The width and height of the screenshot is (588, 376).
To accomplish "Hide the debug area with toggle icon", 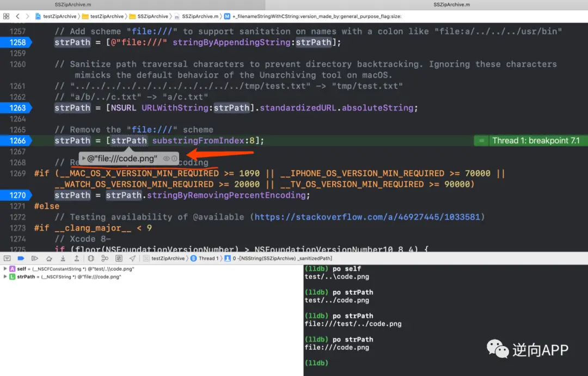I will pos(7,258).
